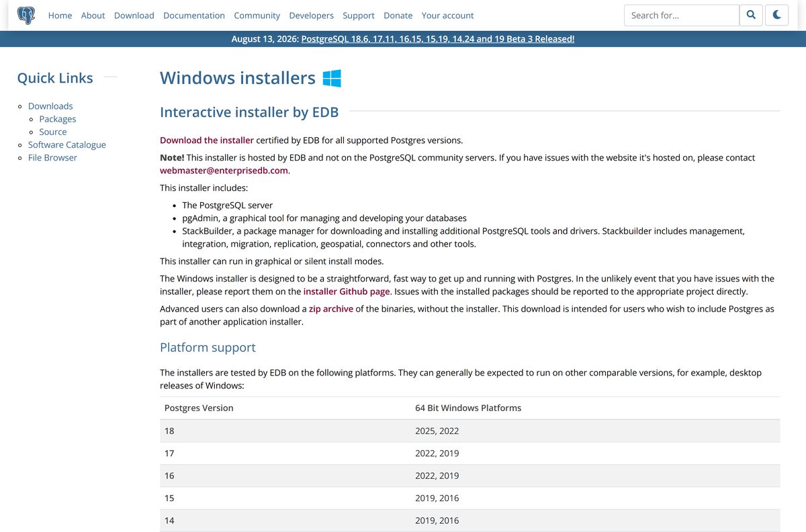806x532 pixels.
Task: Click platforms cell in version 15 row
Action: (x=596, y=498)
